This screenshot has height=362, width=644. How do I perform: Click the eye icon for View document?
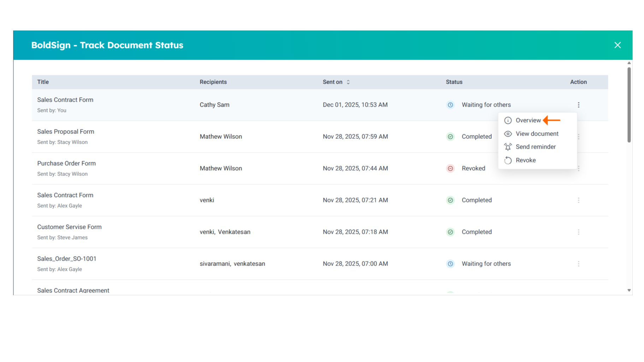pyautogui.click(x=508, y=134)
